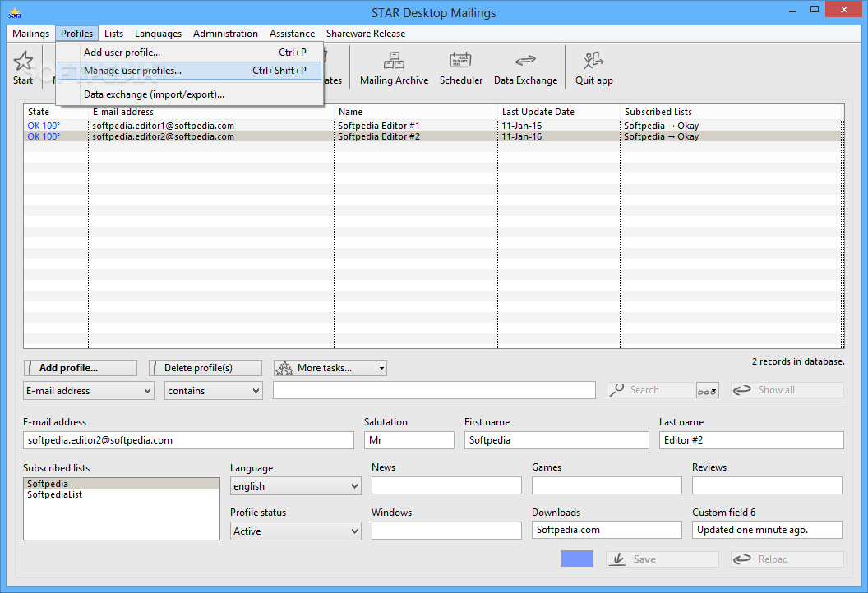Click the Reviews input field
The width and height of the screenshot is (868, 593).
pos(767,485)
